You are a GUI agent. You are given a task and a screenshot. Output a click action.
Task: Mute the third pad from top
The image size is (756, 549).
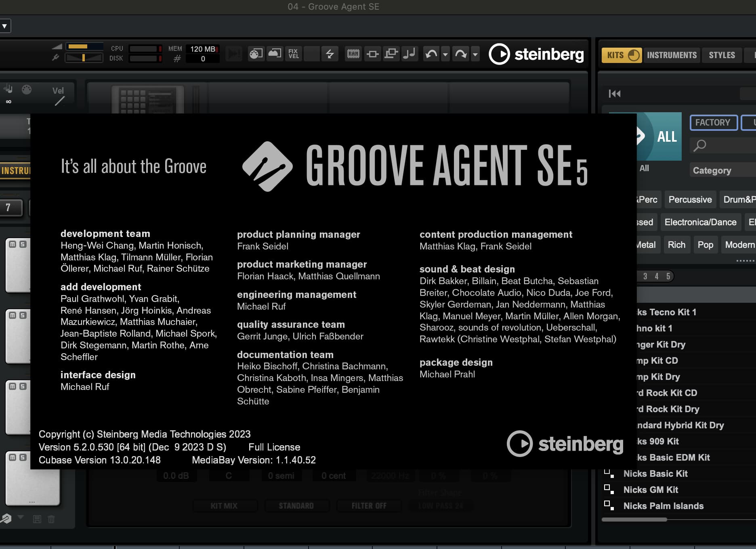click(x=13, y=386)
